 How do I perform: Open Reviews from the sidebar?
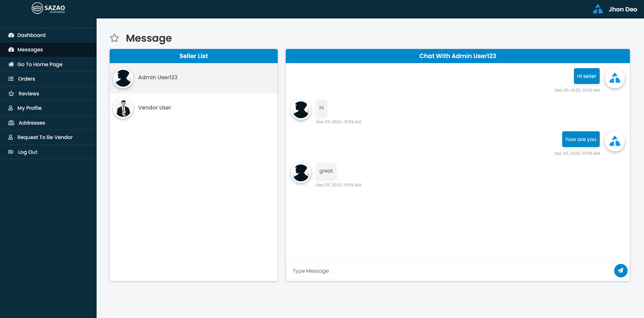tap(29, 94)
